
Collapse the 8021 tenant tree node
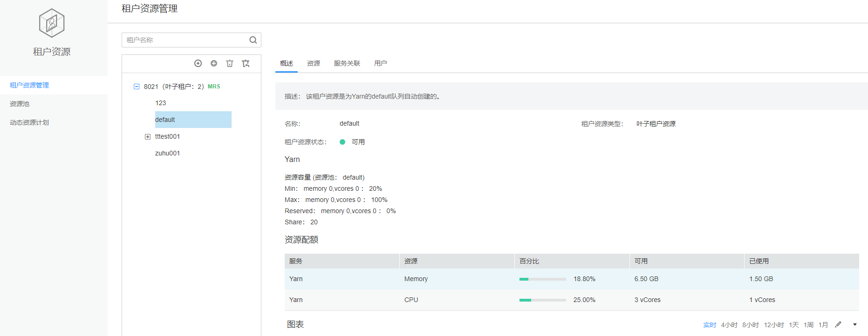[x=137, y=87]
